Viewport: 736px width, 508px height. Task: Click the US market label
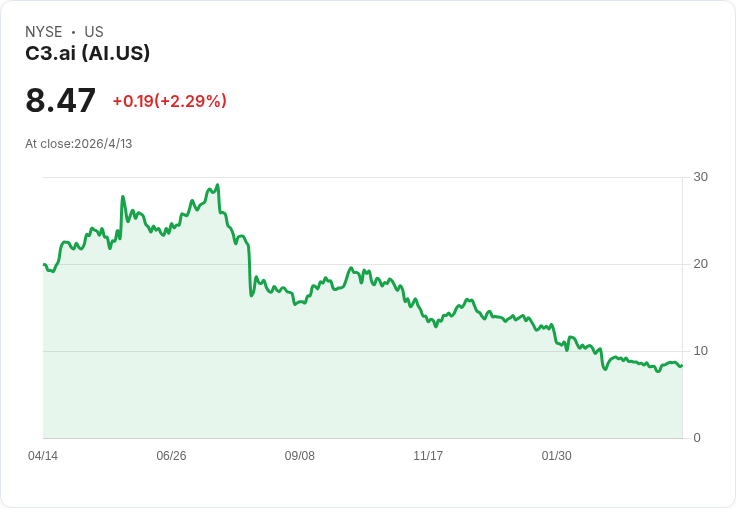(x=94, y=32)
